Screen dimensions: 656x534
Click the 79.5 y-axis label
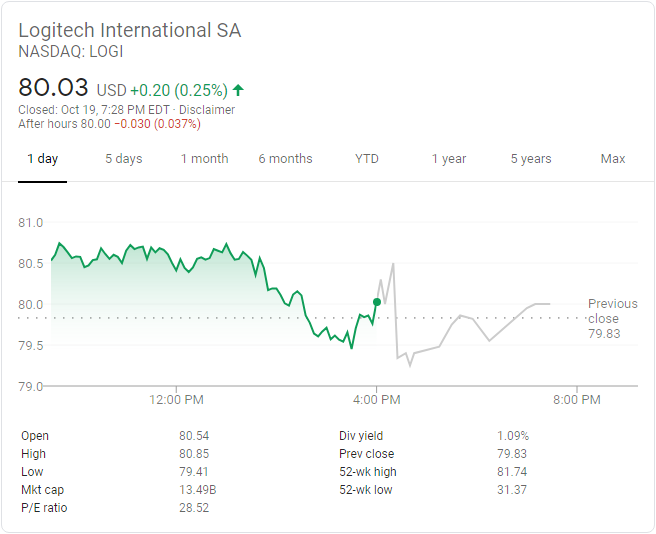31,346
